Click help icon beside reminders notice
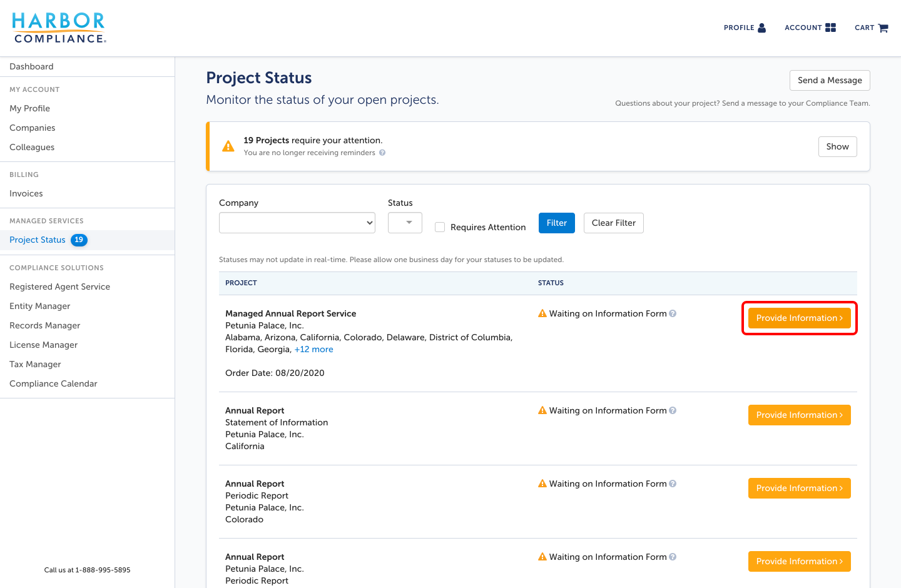The height and width of the screenshot is (588, 901). (382, 153)
